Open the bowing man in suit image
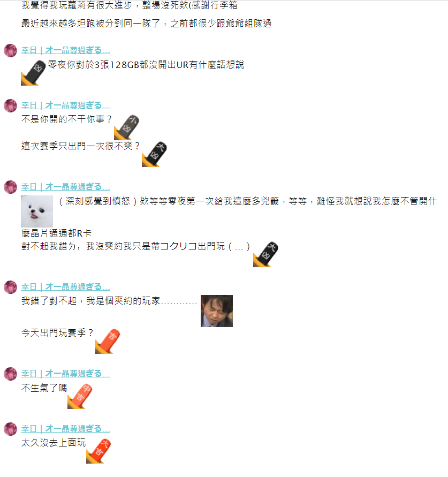 217,311
